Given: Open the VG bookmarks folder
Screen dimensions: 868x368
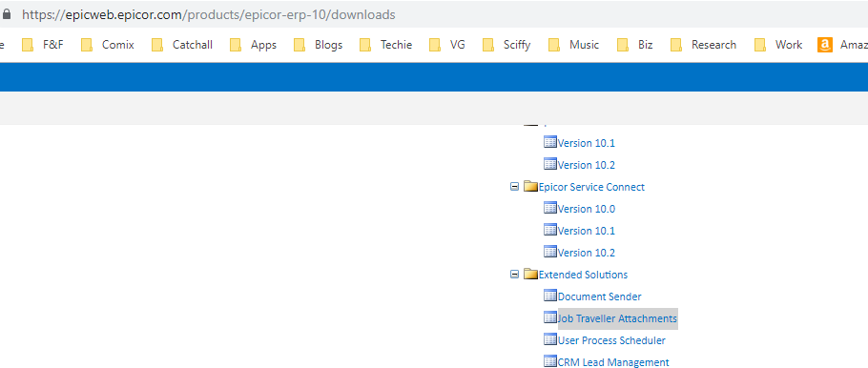Looking at the screenshot, I should click(447, 45).
